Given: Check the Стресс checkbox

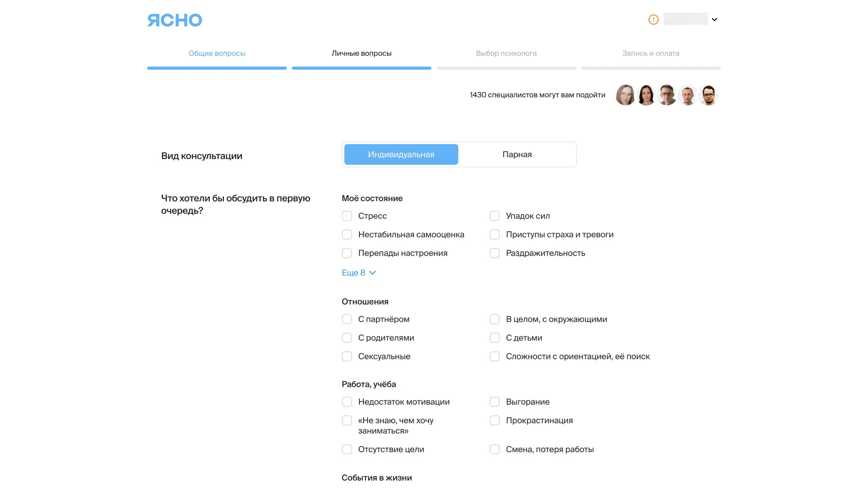Looking at the screenshot, I should point(347,216).
